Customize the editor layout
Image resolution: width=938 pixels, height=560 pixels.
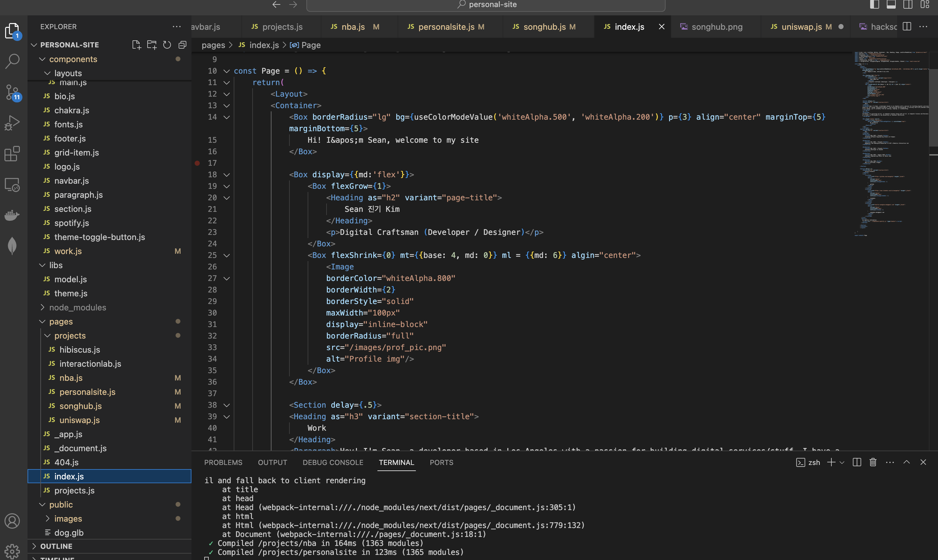[x=925, y=4]
